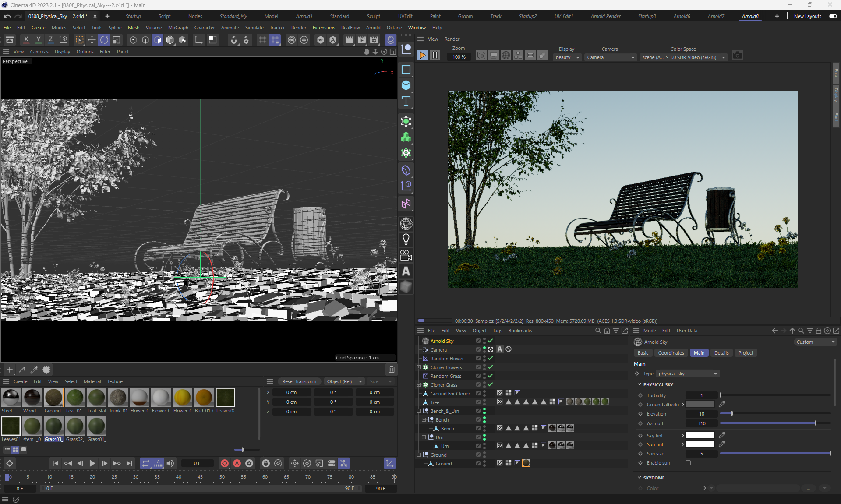Switch to the Coordinates tab
841x504 pixels.
[671, 353]
